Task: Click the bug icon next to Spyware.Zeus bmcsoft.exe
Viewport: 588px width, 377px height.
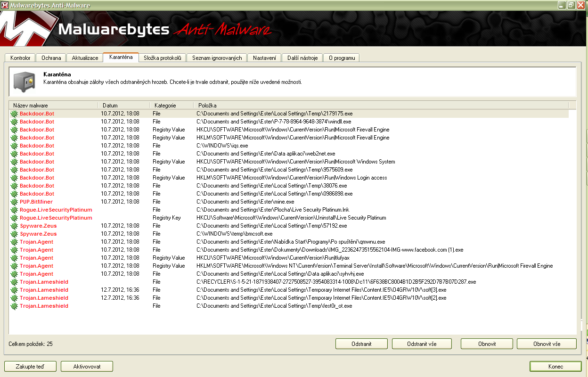Action: click(x=14, y=234)
